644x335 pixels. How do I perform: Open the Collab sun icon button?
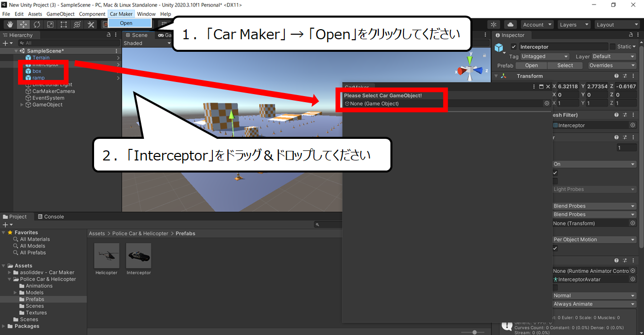tap(494, 25)
